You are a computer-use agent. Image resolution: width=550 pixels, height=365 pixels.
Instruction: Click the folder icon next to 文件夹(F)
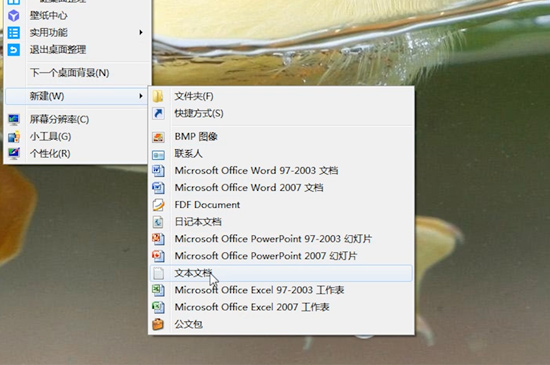click(x=158, y=96)
